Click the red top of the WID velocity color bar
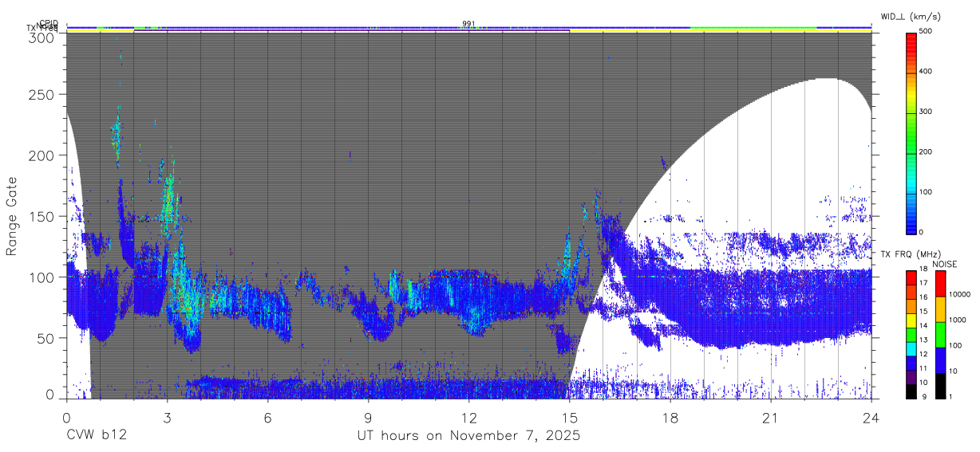 click(x=911, y=41)
